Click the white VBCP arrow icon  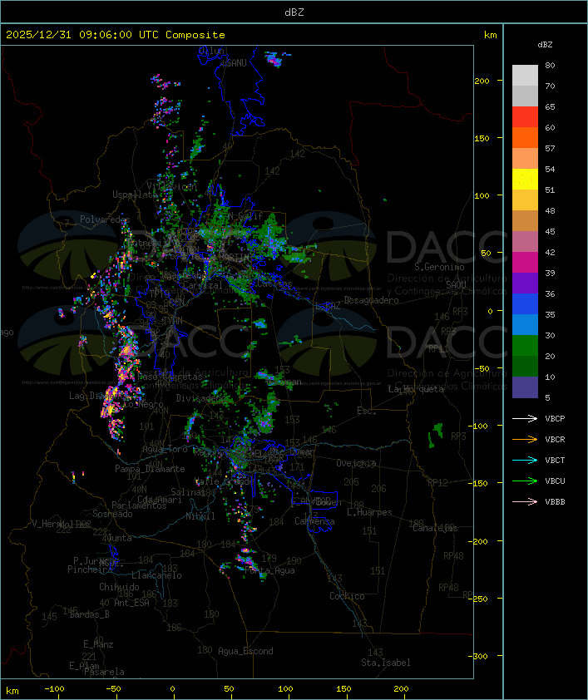[525, 418]
